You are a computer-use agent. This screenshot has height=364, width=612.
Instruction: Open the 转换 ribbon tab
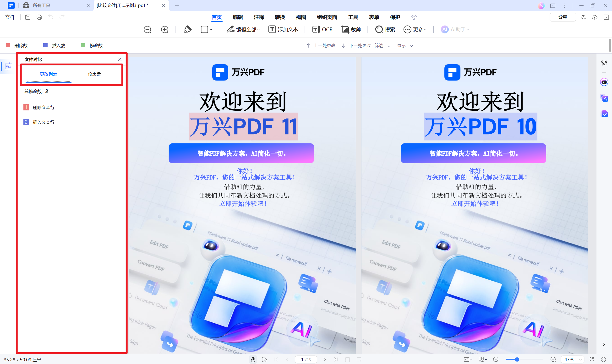pos(279,17)
